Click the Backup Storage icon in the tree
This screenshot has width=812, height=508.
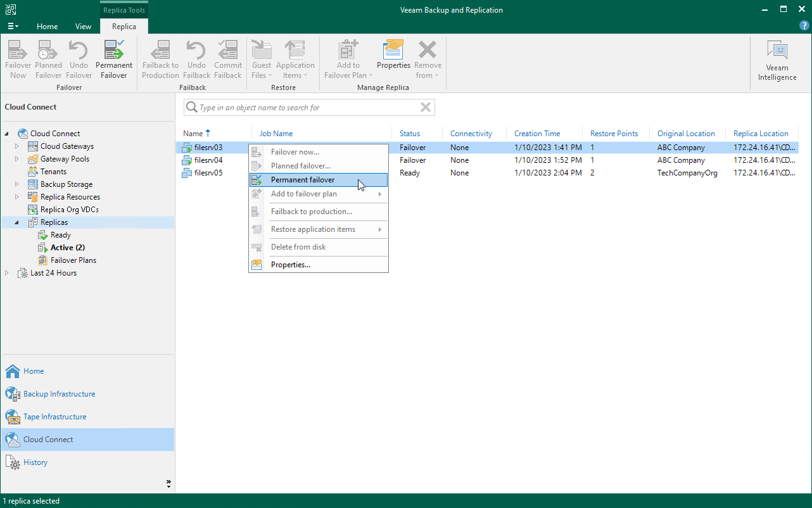pos(33,184)
